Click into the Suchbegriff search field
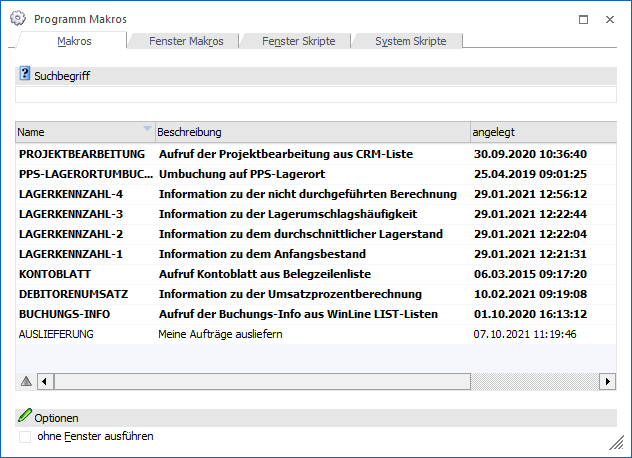 click(x=315, y=95)
